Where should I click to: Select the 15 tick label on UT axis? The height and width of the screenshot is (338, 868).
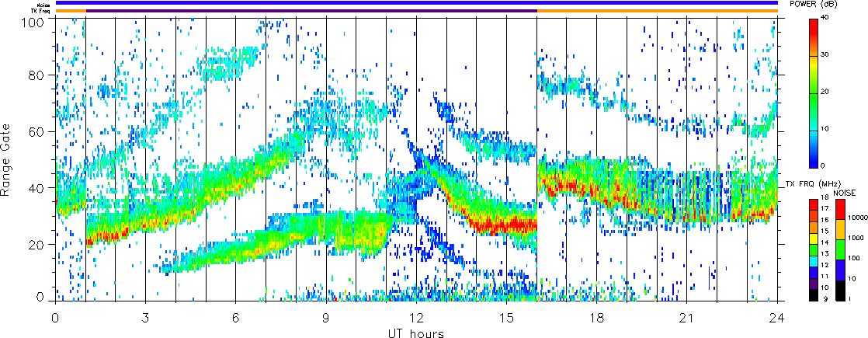(506, 318)
